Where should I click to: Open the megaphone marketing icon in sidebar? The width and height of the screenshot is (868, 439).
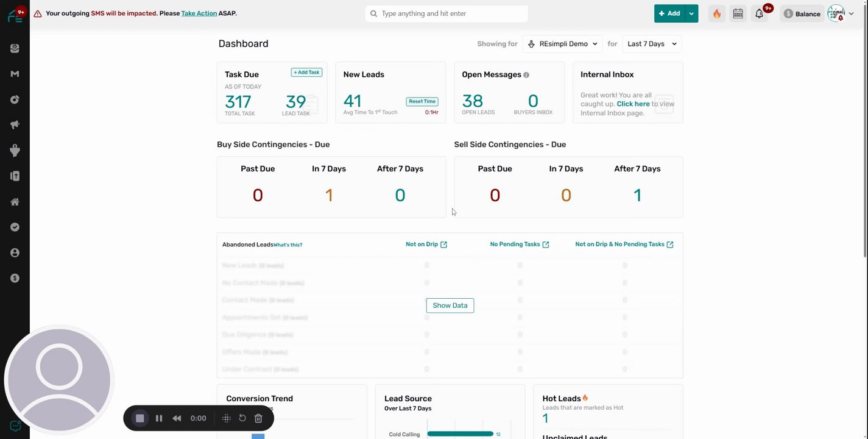point(15,125)
